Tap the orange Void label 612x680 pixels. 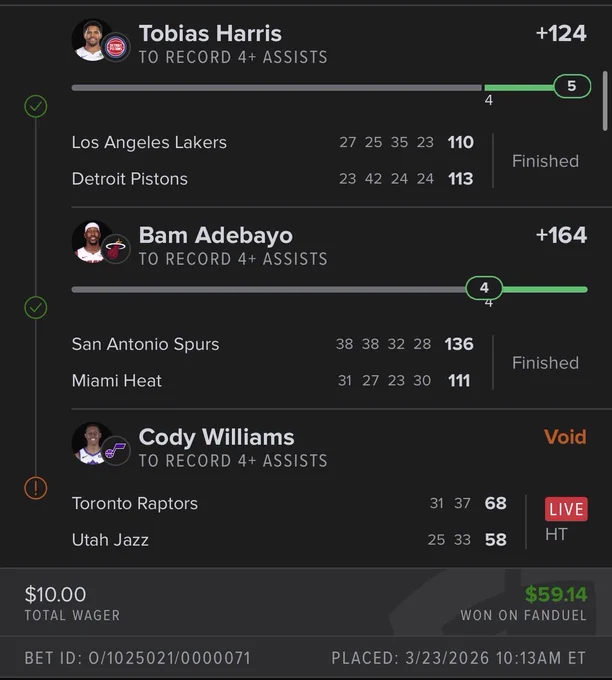(x=565, y=437)
